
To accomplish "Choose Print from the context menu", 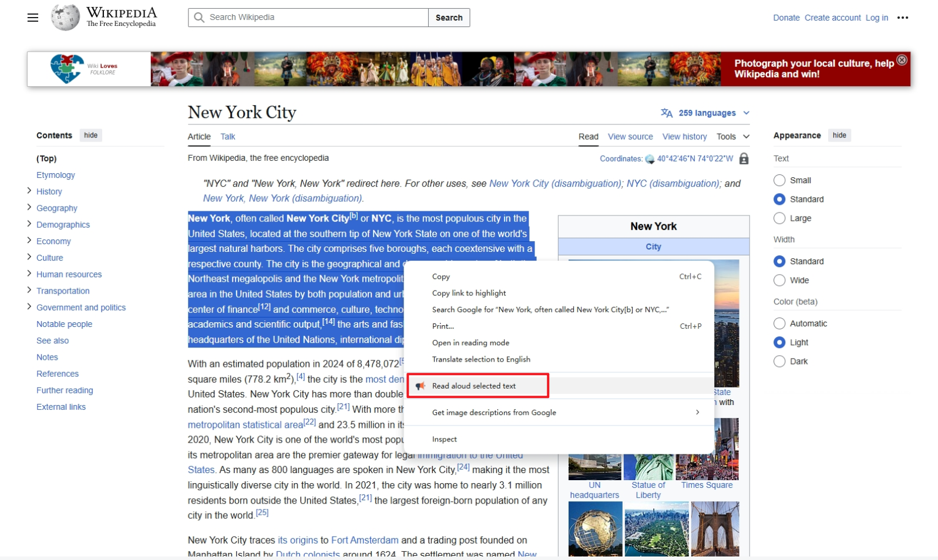I will 560,326.
